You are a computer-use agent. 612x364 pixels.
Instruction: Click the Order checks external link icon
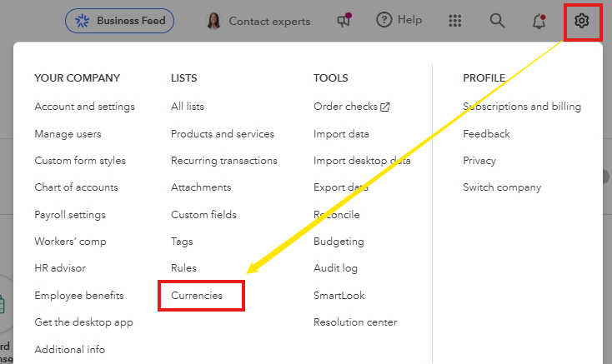[x=385, y=107]
